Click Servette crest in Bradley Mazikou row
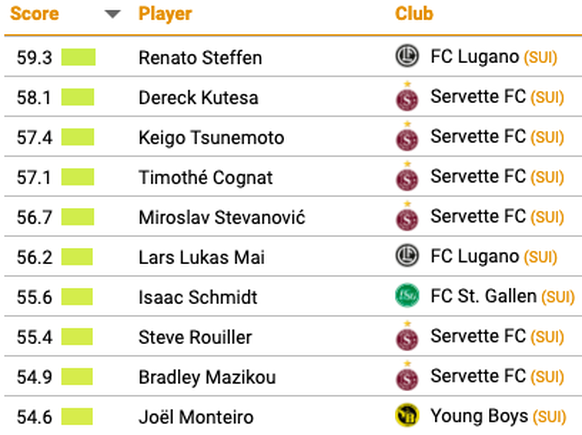The image size is (582, 435). 407,376
